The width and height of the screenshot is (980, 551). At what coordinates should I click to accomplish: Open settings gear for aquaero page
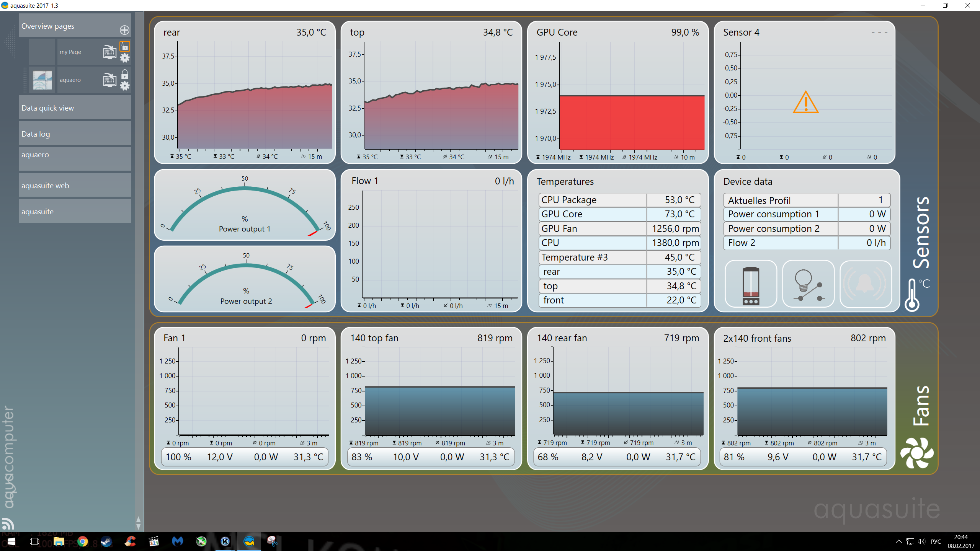(125, 86)
